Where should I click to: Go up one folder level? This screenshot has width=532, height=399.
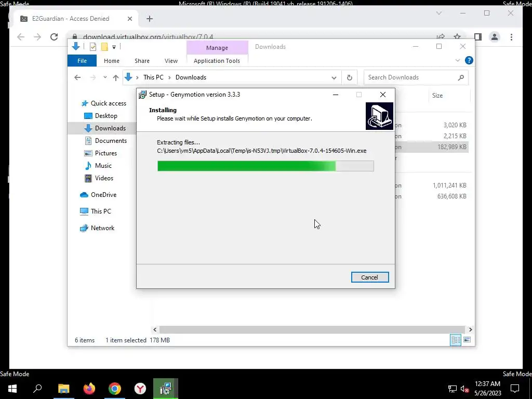tap(116, 78)
